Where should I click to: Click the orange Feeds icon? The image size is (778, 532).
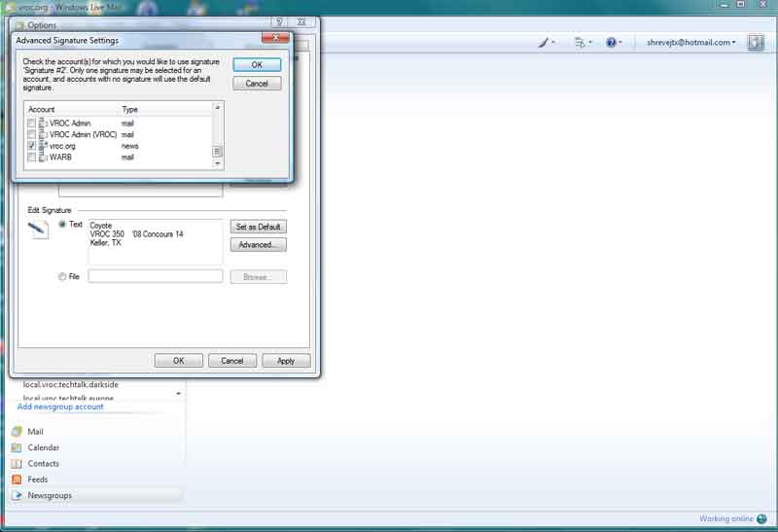pyautogui.click(x=17, y=479)
